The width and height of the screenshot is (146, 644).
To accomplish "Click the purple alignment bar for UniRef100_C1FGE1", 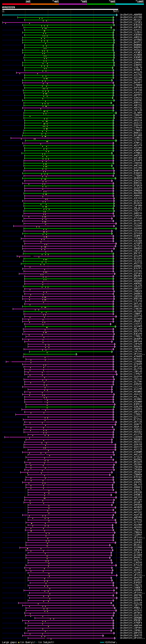I will click(58, 22).
